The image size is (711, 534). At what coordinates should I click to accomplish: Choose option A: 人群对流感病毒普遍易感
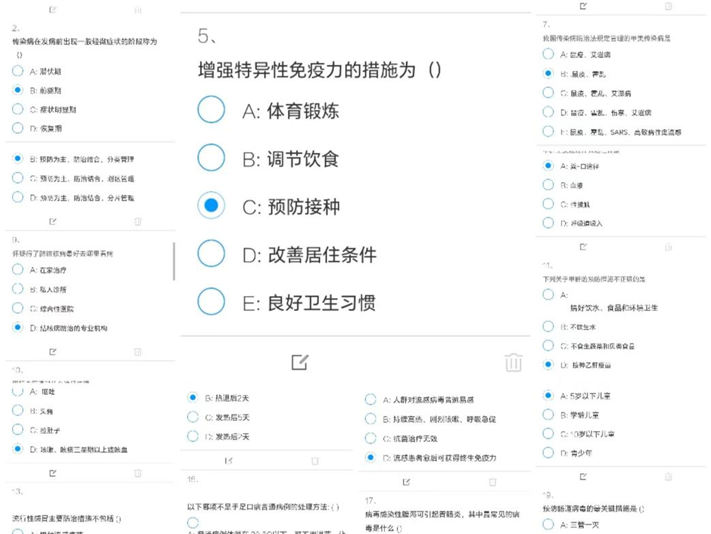[x=370, y=399]
